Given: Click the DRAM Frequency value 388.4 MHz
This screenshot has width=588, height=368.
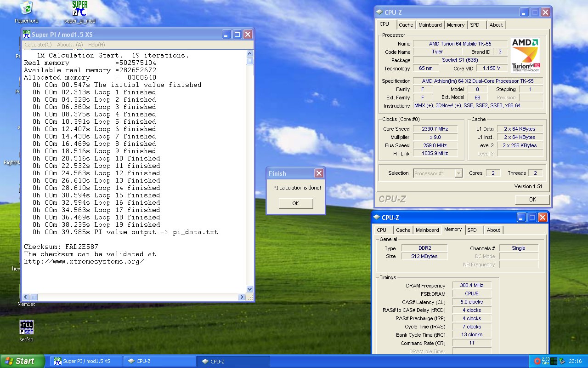Looking at the screenshot, I should tap(472, 286).
